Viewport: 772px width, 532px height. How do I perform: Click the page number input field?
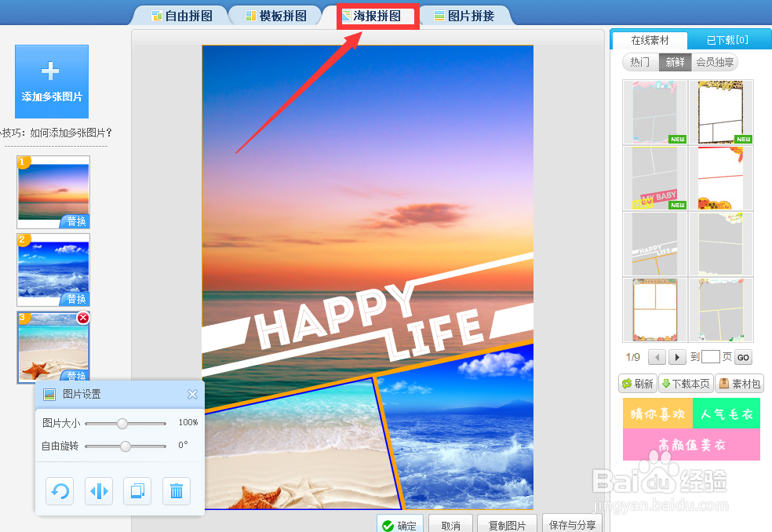[711, 357]
